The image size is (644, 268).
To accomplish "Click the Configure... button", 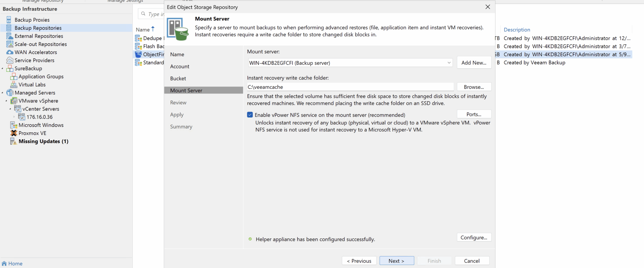I will click(474, 237).
